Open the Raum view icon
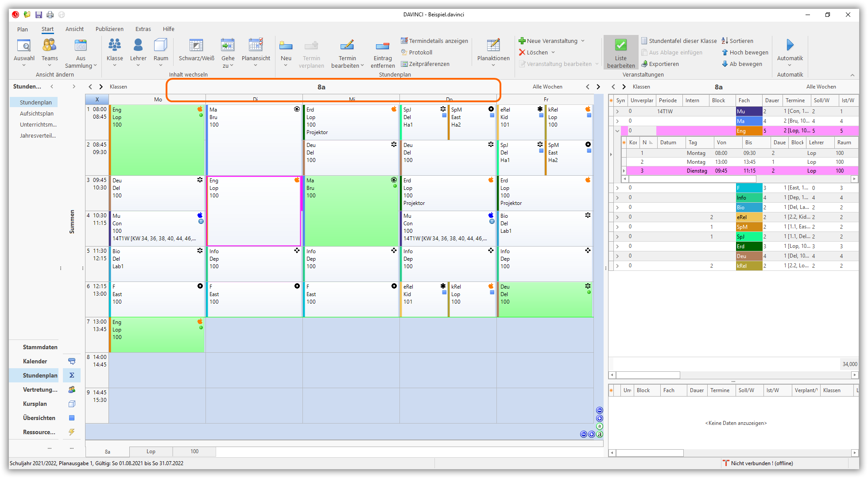This screenshot has height=478, width=868. 161,46
